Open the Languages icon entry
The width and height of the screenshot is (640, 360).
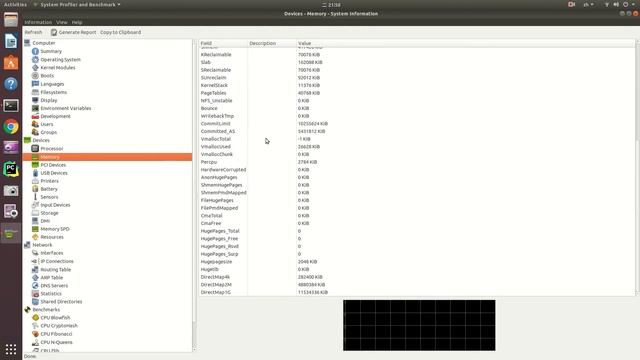tap(35, 84)
